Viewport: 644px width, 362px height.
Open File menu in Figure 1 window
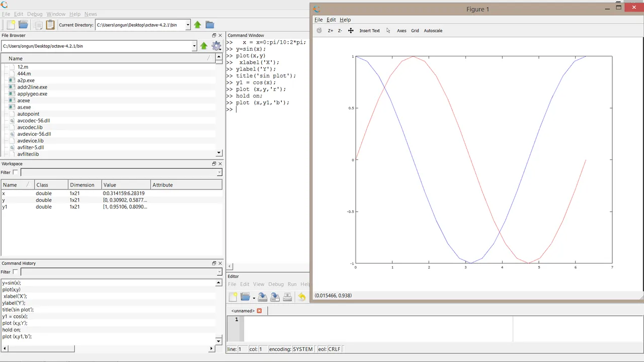tap(318, 20)
